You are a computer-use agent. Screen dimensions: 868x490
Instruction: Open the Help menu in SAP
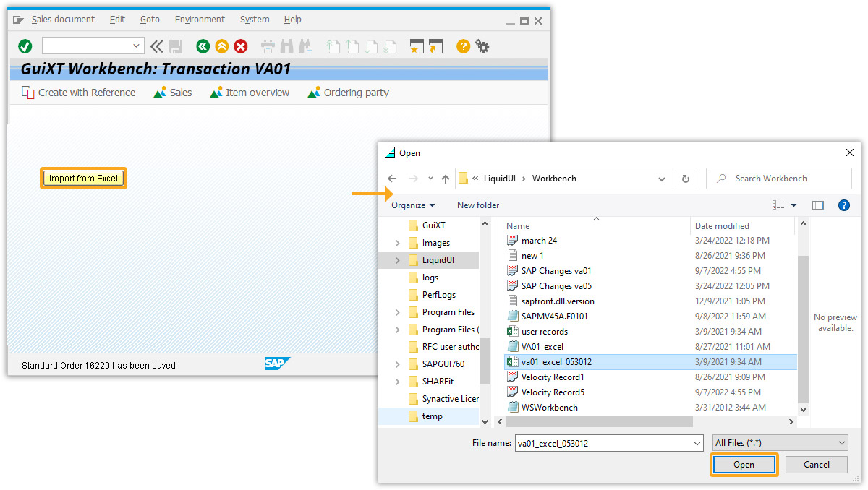click(x=293, y=20)
